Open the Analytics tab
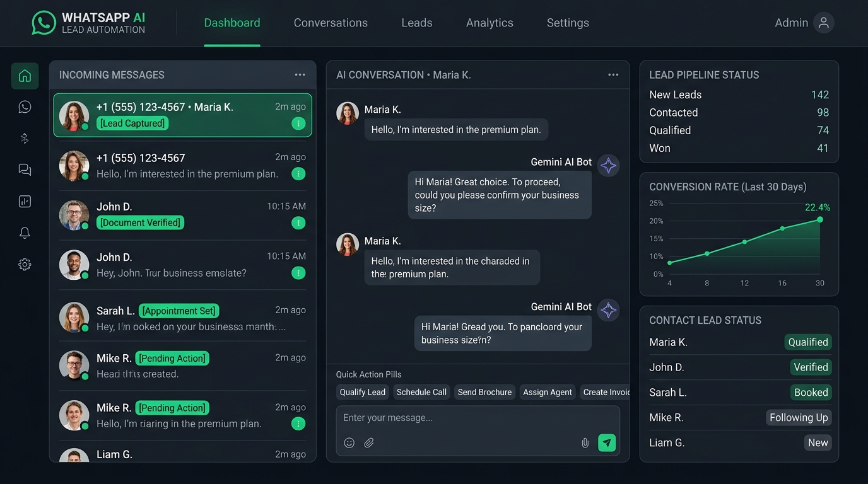The image size is (868, 484). click(x=490, y=23)
